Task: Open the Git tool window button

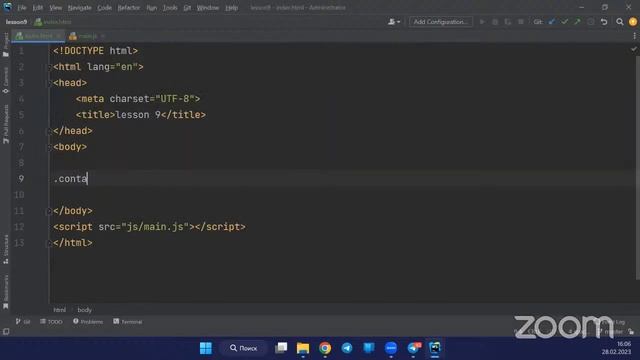Action: coord(23,322)
